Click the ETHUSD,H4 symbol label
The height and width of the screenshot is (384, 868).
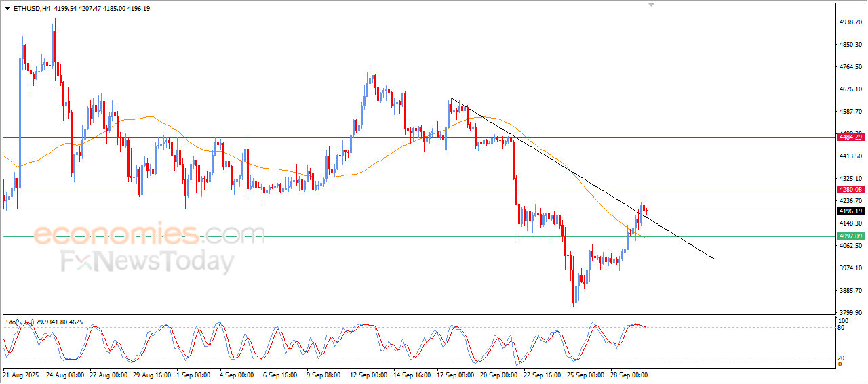(31, 9)
